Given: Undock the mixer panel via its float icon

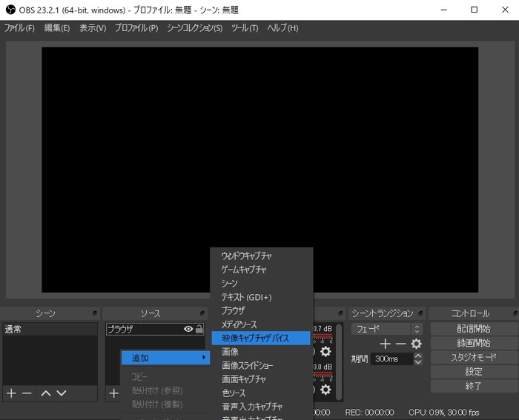Looking at the screenshot, I should point(340,313).
